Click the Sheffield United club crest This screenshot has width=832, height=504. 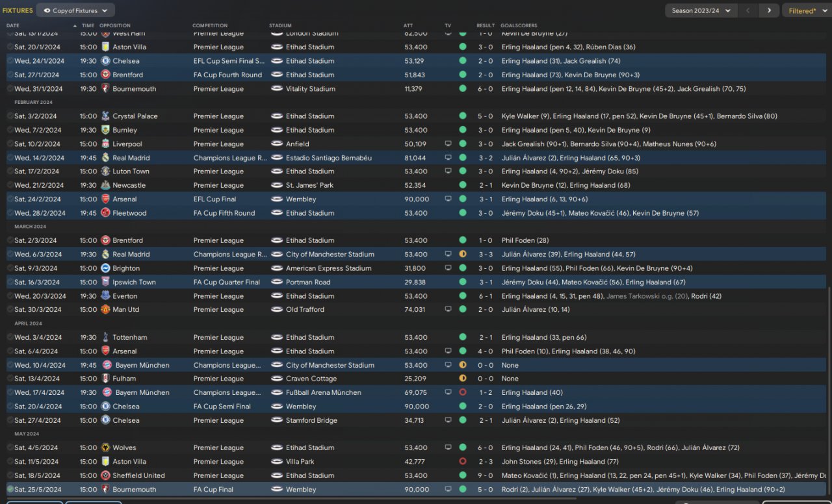pyautogui.click(x=105, y=475)
